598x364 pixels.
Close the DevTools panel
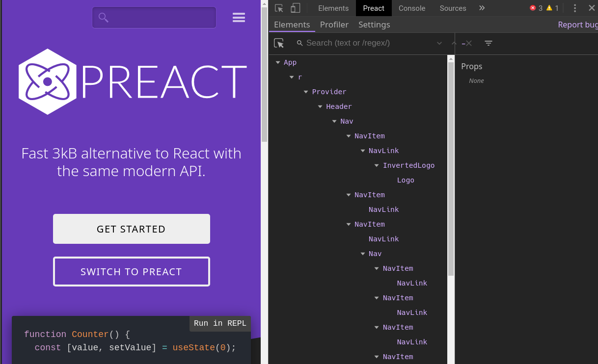pos(592,8)
